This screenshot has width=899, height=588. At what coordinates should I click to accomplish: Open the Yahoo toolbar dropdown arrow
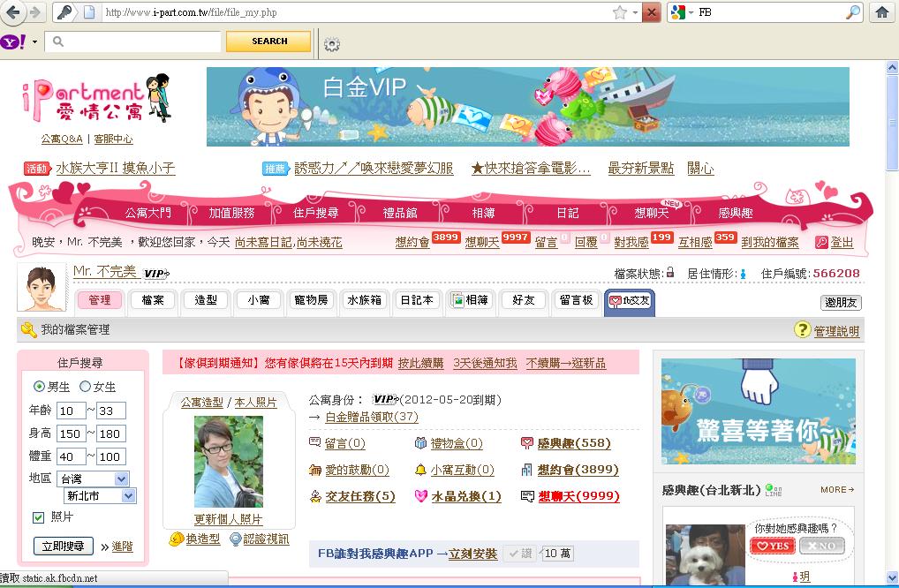(34, 42)
